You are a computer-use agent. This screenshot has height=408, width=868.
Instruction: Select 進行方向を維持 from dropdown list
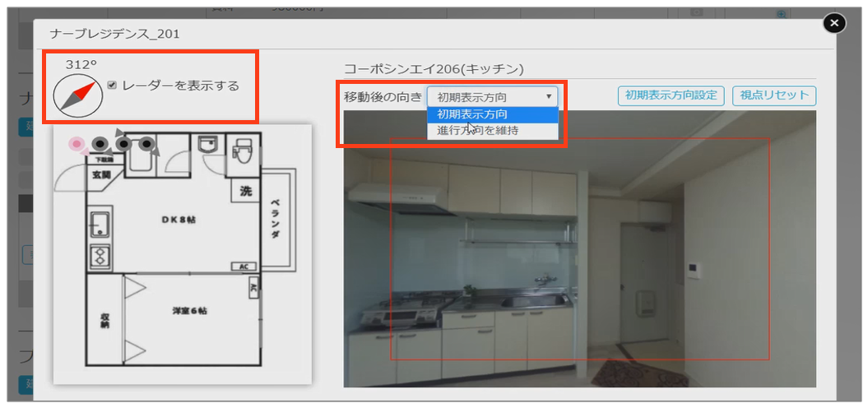click(492, 131)
